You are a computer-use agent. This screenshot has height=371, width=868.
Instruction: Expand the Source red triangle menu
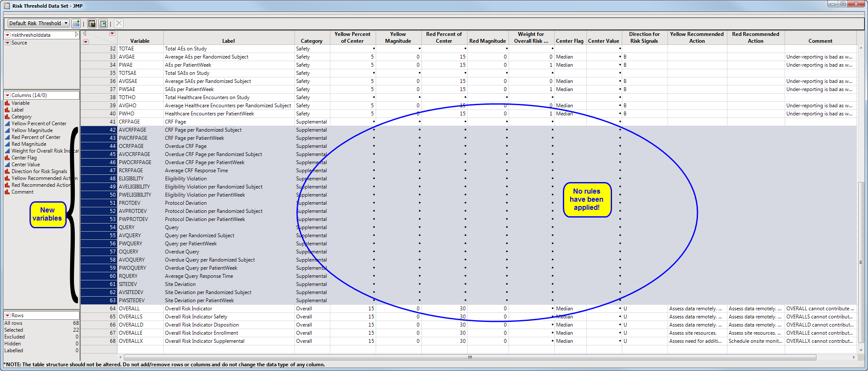[8, 43]
